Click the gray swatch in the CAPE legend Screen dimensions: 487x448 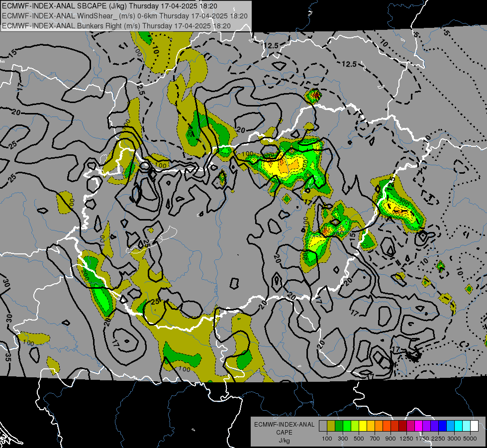tap(323, 426)
